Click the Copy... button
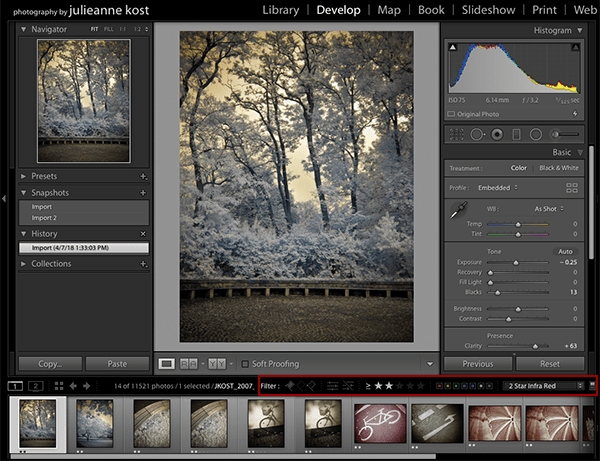600x461 pixels. (x=50, y=364)
